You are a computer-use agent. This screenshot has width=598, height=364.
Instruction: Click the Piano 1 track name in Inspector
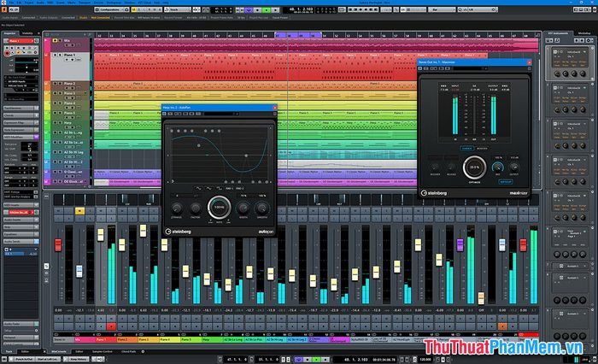21,41
